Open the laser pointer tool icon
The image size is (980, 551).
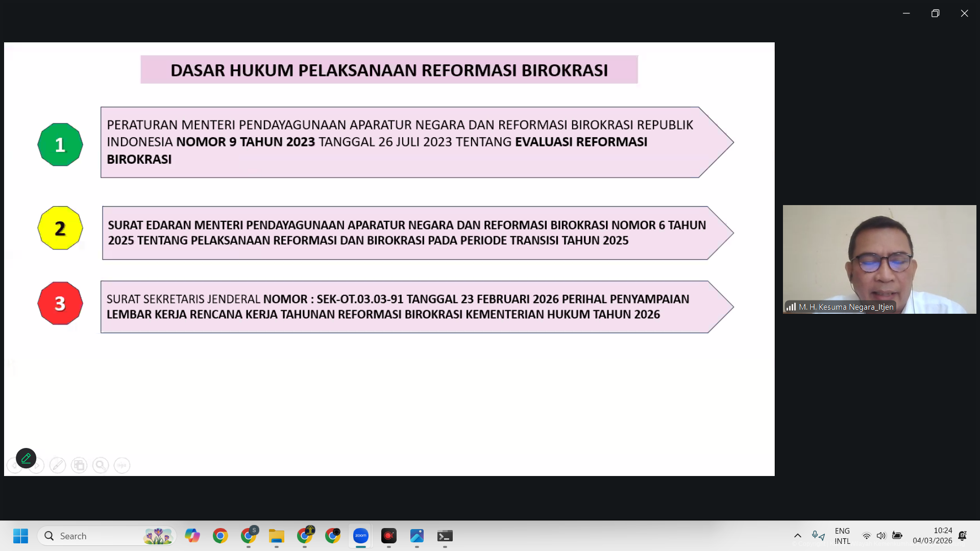[58, 465]
